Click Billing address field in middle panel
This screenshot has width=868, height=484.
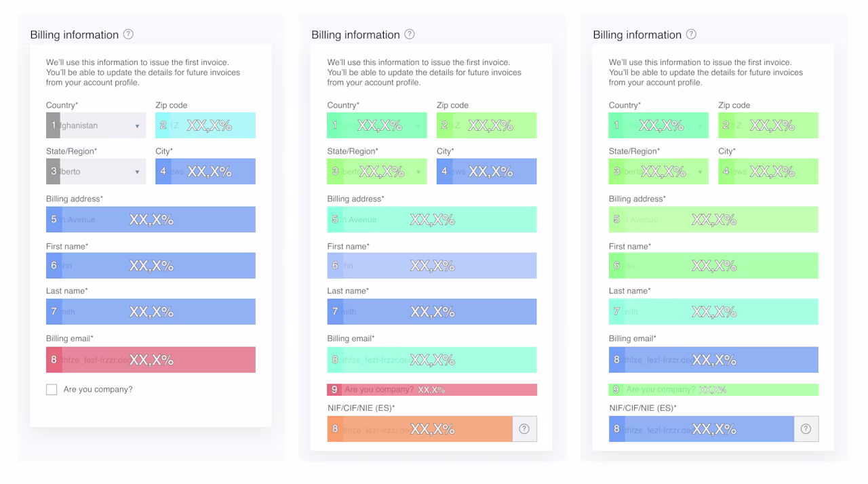pyautogui.click(x=432, y=220)
